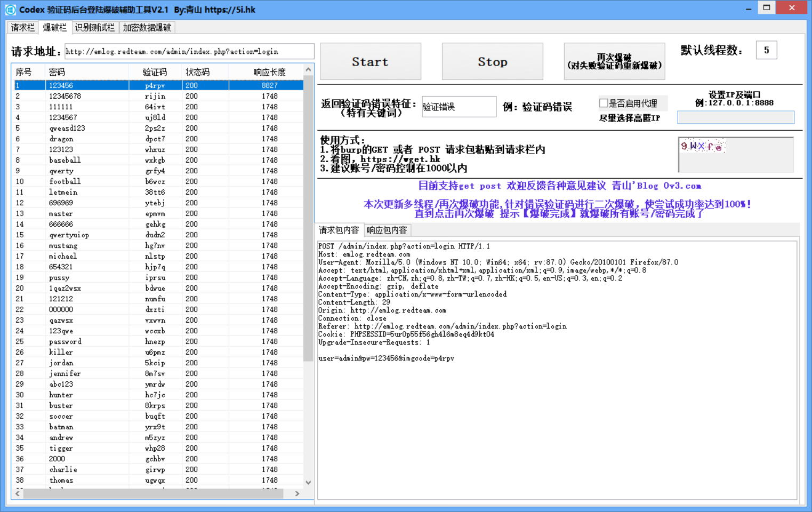Viewport: 812px width, 512px height.
Task: Select row with password jennifer
Action: 158,373
